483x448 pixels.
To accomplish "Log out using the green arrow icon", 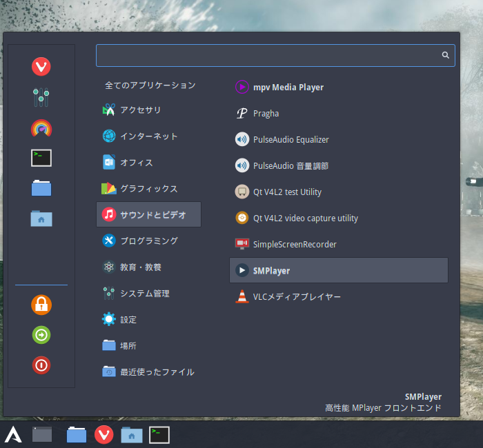I will (41, 335).
